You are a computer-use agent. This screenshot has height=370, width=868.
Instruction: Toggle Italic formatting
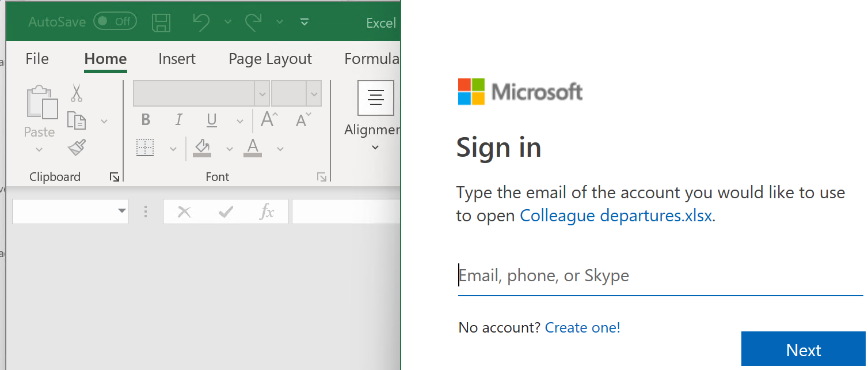pyautogui.click(x=178, y=120)
